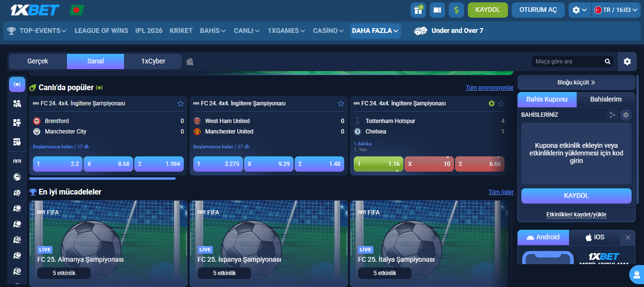Open FC 25. Almanya Şampiyonası card
Viewport: 644px width, 287px height.
click(x=107, y=243)
